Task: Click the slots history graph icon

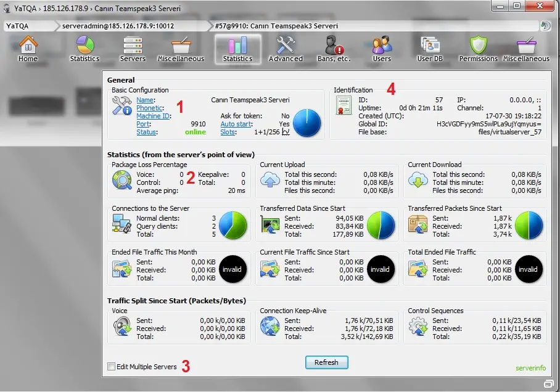Action: (x=286, y=132)
